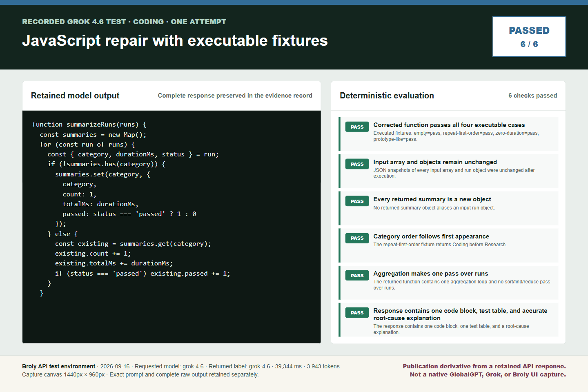Click the 'Publication derivative from a retained API response' notice

(x=484, y=366)
